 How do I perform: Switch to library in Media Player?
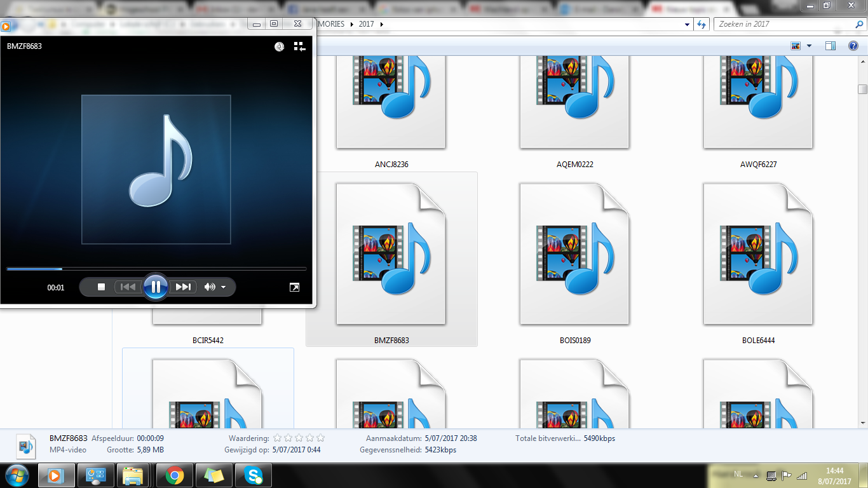pyautogui.click(x=299, y=46)
